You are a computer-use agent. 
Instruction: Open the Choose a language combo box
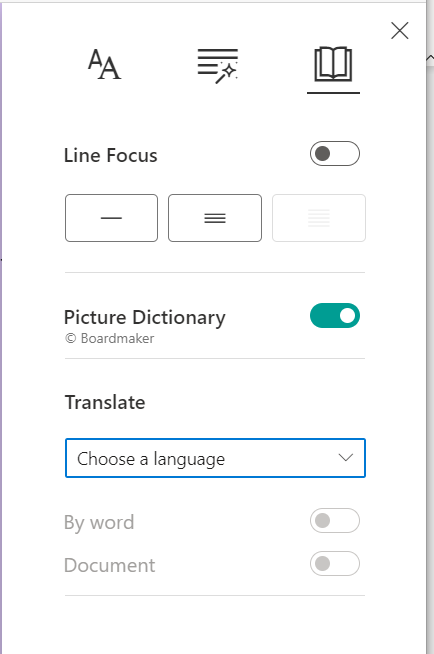[215, 458]
